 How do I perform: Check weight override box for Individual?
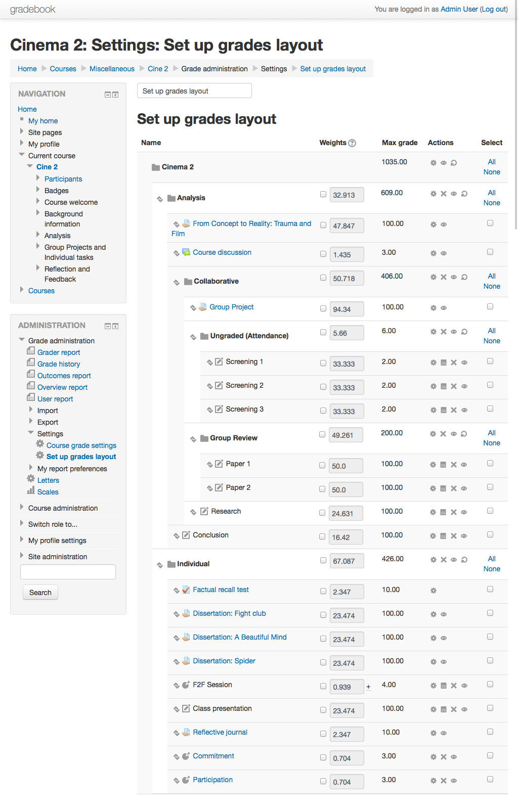click(323, 560)
